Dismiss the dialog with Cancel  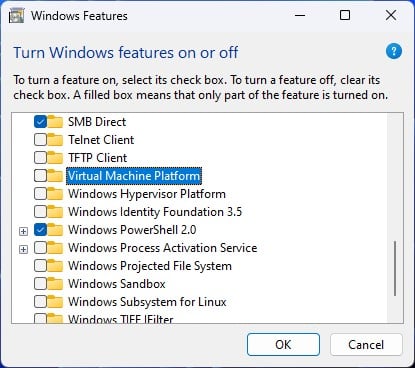366,344
